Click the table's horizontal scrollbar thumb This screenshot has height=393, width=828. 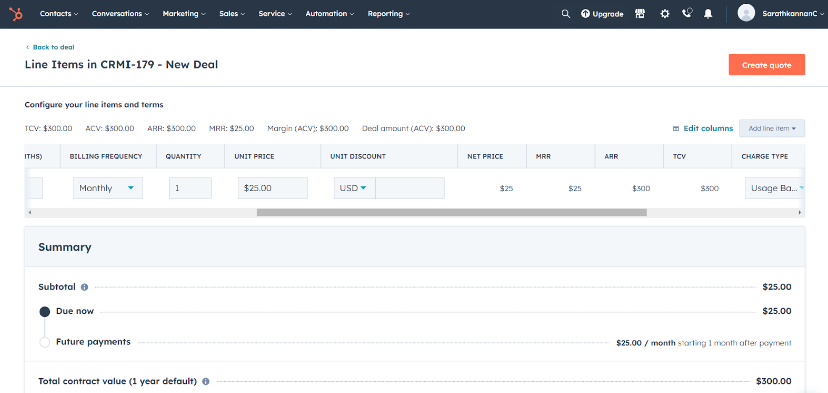(451, 212)
